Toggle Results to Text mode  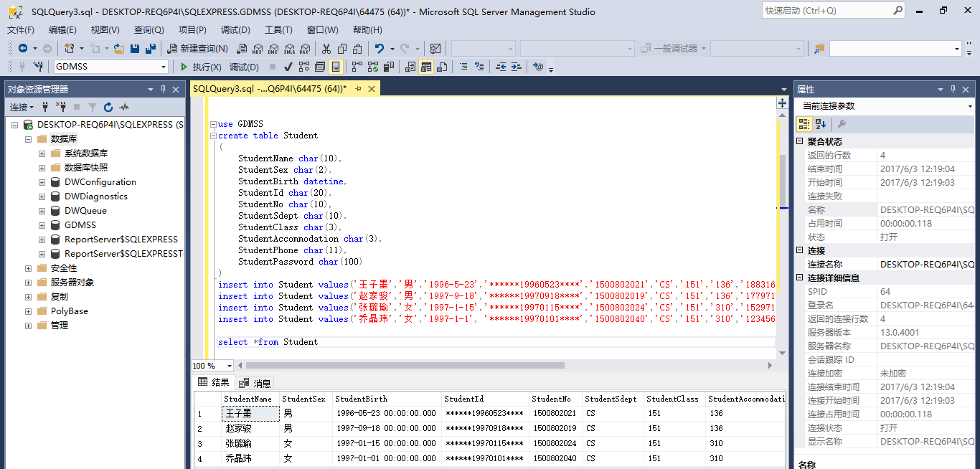(410, 67)
